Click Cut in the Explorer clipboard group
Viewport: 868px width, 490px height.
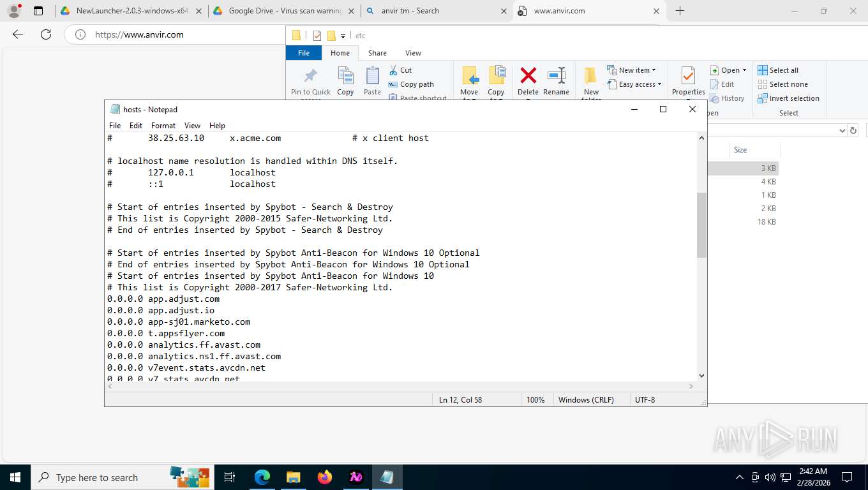400,70
